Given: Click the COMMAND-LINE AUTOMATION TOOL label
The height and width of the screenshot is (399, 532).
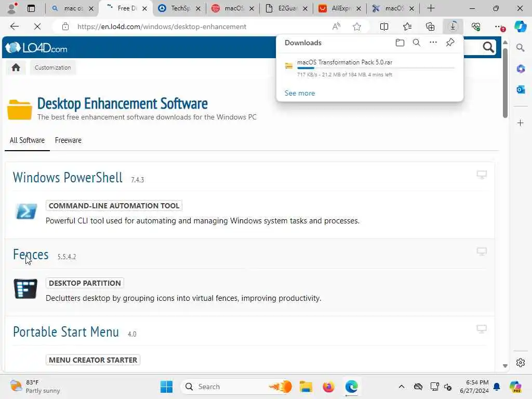Looking at the screenshot, I should (114, 206).
